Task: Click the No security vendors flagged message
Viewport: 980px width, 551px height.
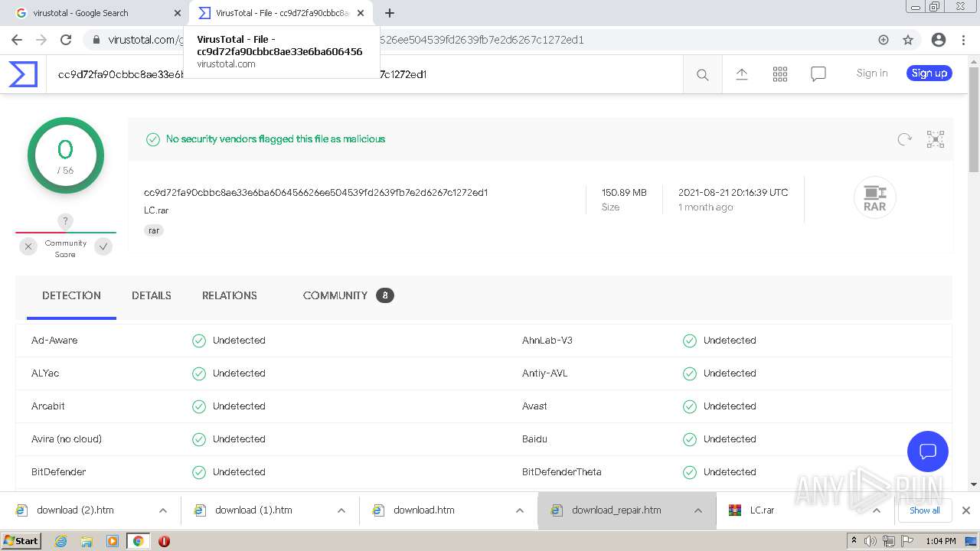Action: click(x=276, y=139)
